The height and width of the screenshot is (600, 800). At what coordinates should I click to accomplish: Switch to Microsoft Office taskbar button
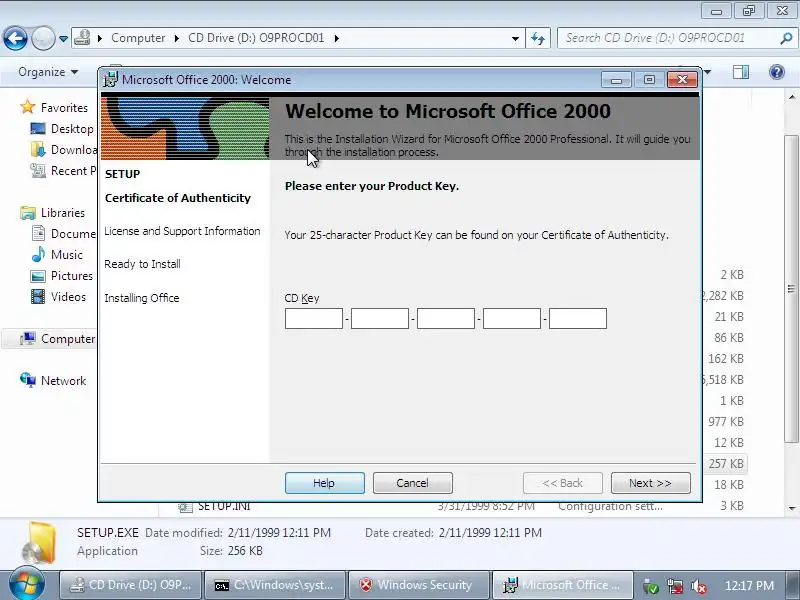pyautogui.click(x=563, y=585)
